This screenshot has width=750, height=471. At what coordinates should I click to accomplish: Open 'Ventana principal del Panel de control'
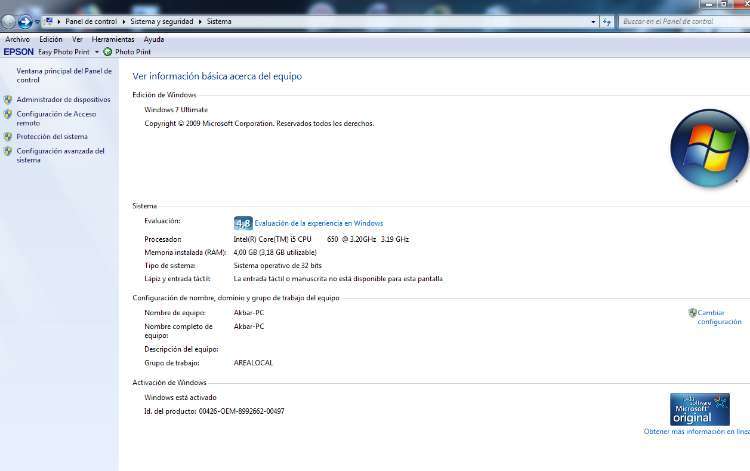coord(64,76)
